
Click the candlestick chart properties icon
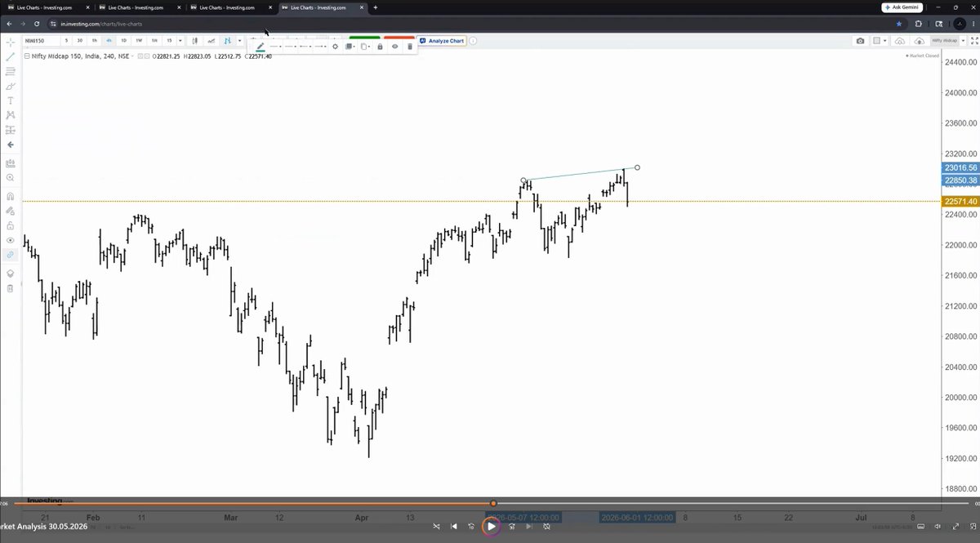click(x=196, y=40)
